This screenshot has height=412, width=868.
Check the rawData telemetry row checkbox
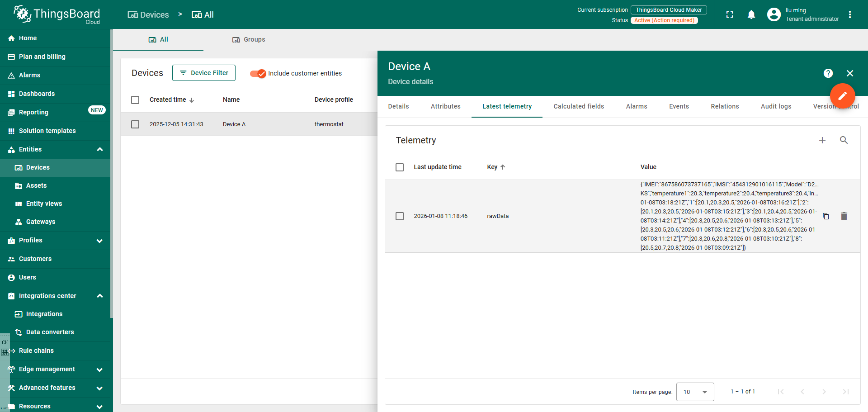click(x=400, y=216)
